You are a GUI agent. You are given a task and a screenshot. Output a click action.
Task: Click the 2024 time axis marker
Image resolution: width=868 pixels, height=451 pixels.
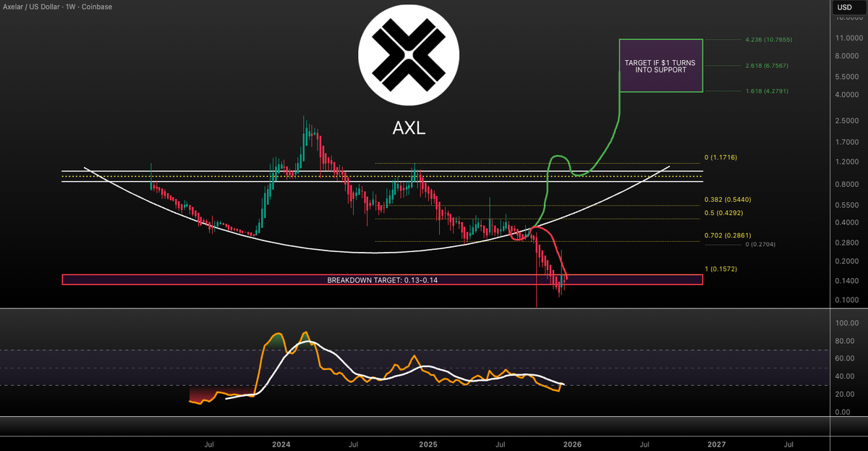click(x=281, y=444)
